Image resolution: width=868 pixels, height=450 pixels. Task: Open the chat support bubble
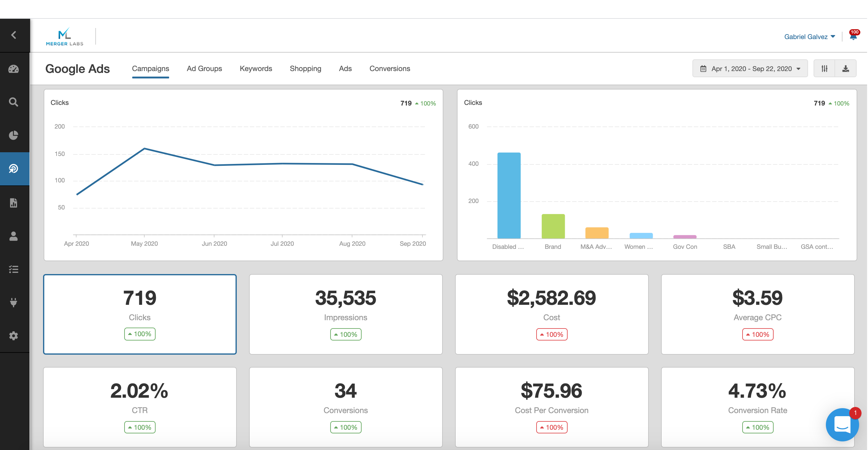[x=842, y=424]
